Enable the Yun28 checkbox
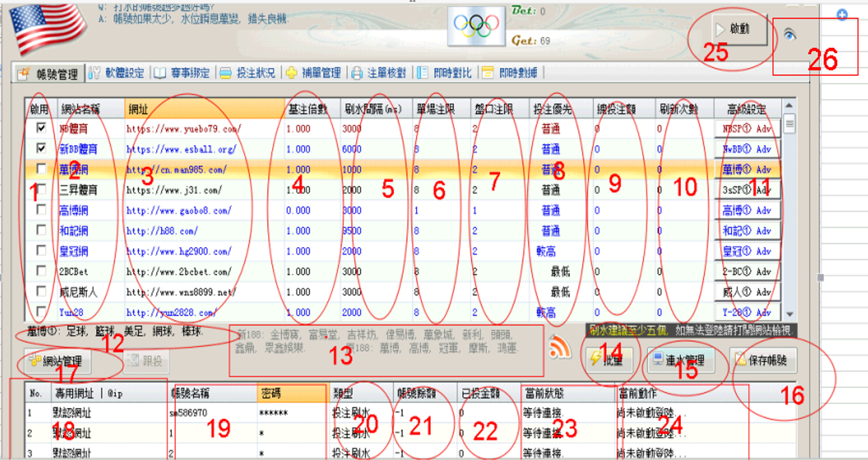The width and height of the screenshot is (868, 460). point(42,313)
